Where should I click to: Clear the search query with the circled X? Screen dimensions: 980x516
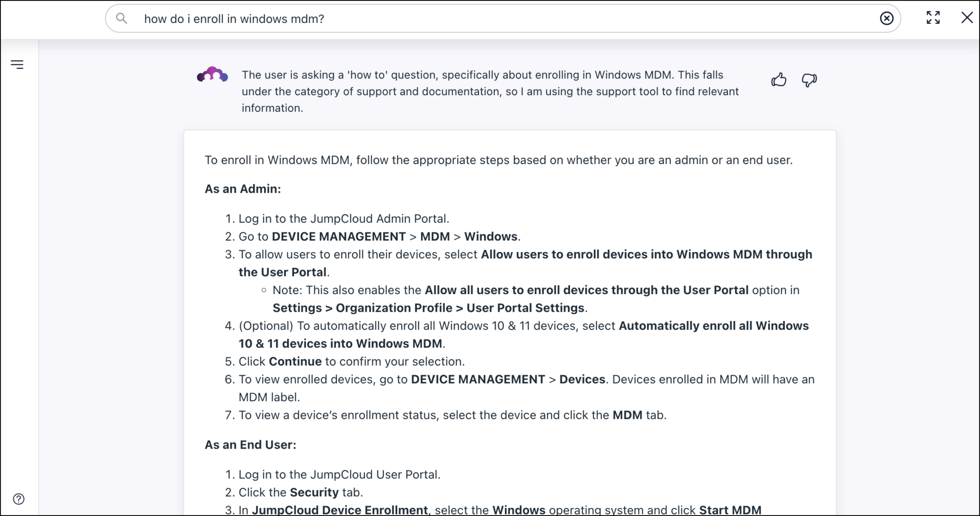[886, 18]
